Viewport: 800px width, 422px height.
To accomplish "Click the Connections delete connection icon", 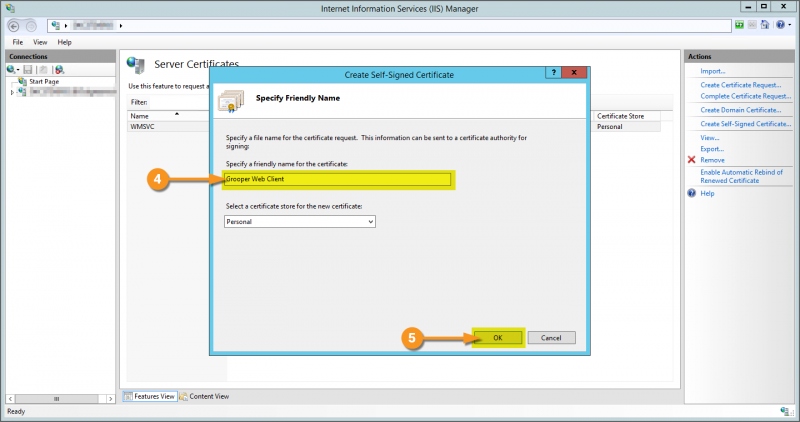I will (60, 69).
